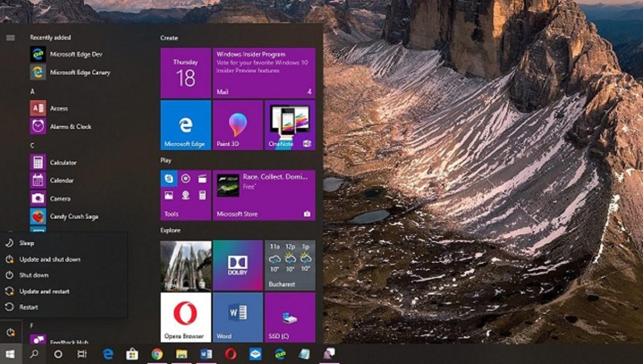Open the Dolby tile
The height and width of the screenshot is (364, 643).
[237, 266]
